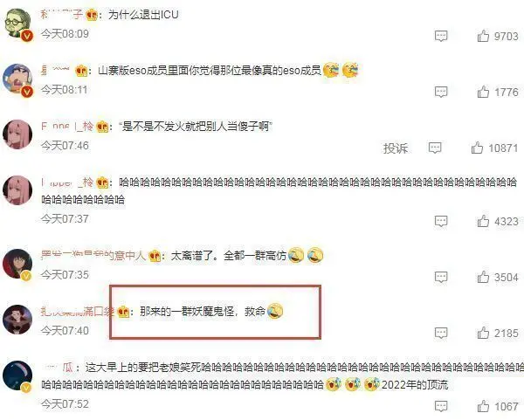Open username ending 的意中人

pyautogui.click(x=93, y=256)
